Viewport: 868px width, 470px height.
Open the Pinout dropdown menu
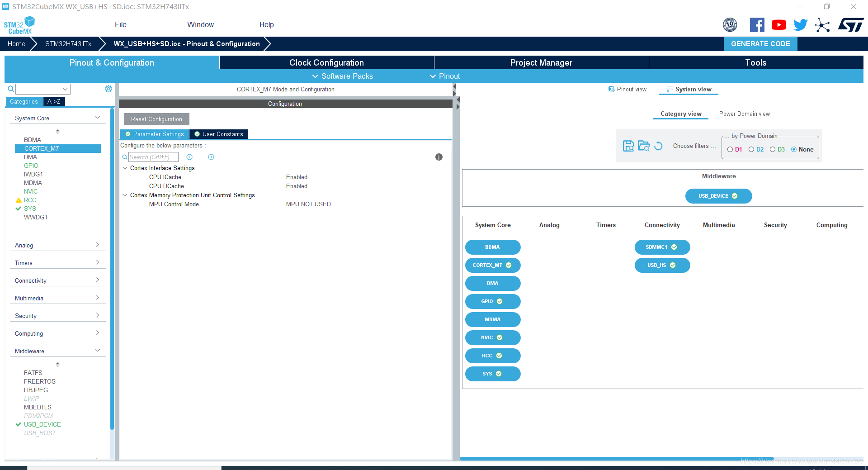click(x=444, y=76)
